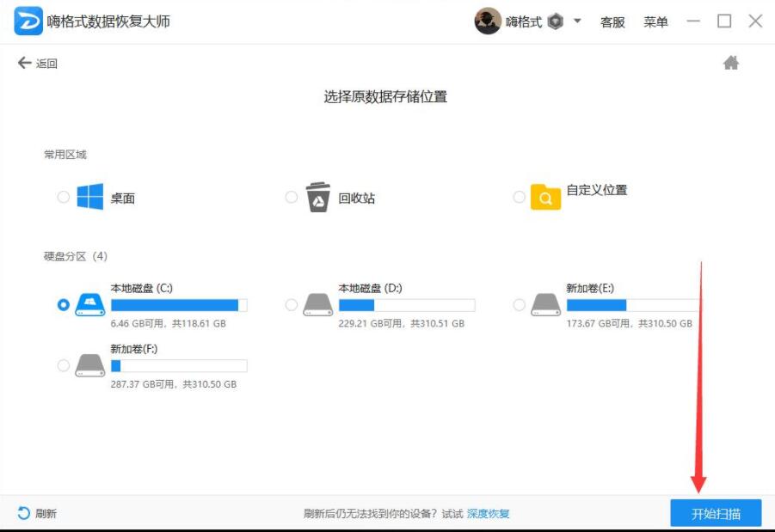Click the 新加卷(E:) label
Screen dimensions: 775x532
pos(590,288)
